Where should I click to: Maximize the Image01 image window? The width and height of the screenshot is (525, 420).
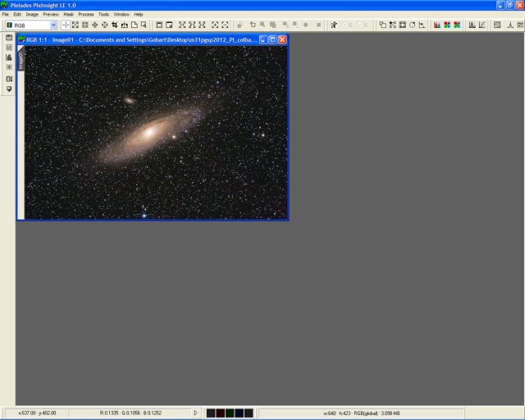(x=273, y=39)
